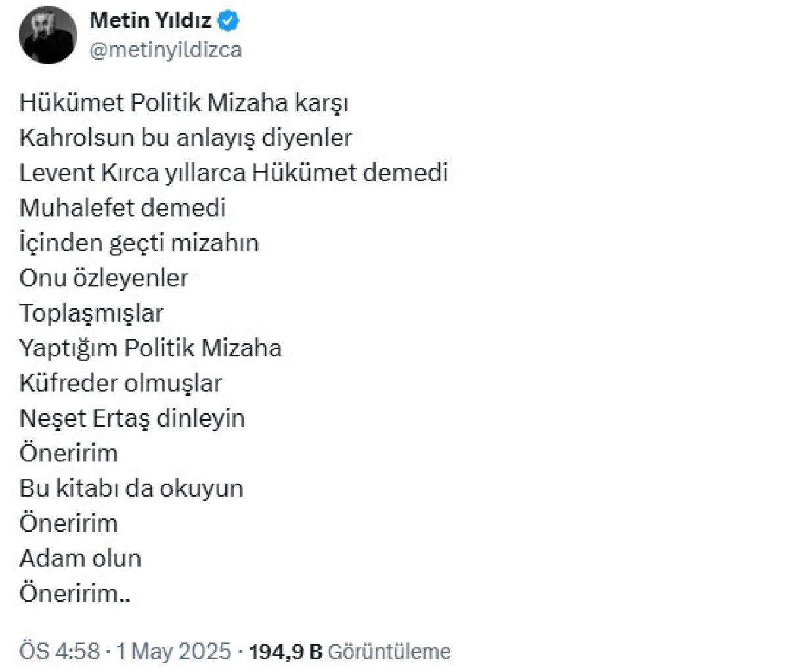Image resolution: width=788 pixels, height=672 pixels.
Task: Click the 'Yaptığım Politik Mizaha' line
Action: point(150,348)
